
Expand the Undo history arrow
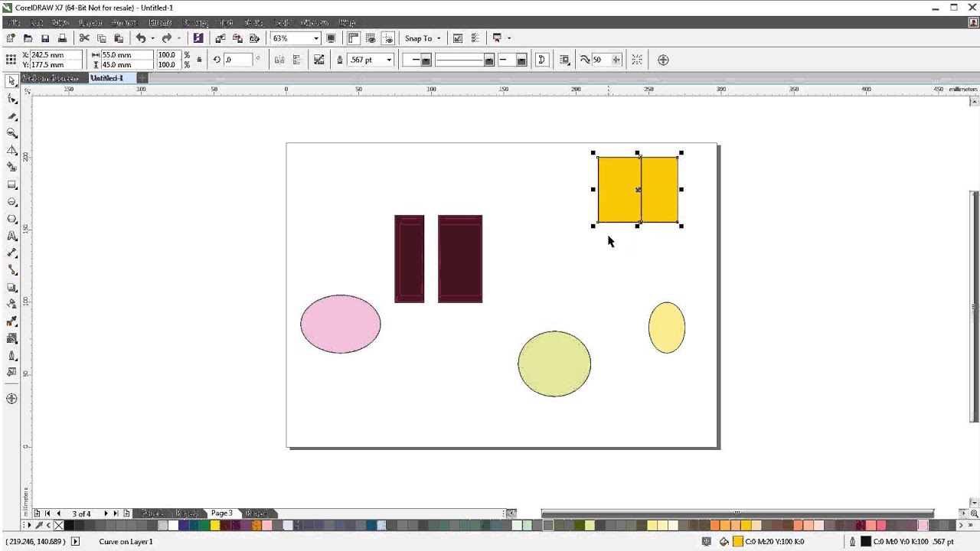[x=152, y=38]
